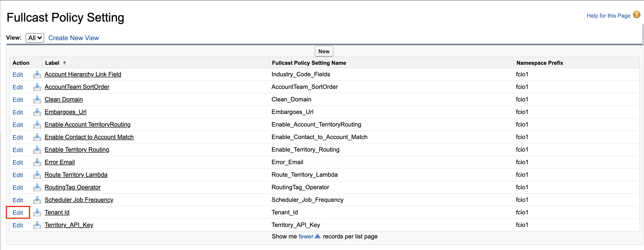Viewport: 644px width, 250px height.
Task: Click the download icon for Enable Territory Routing
Action: coord(37,150)
